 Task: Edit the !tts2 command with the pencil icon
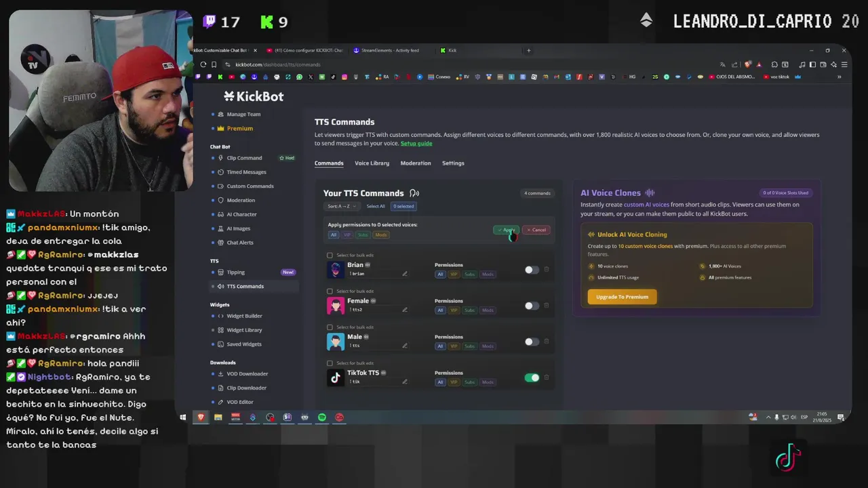pos(405,310)
